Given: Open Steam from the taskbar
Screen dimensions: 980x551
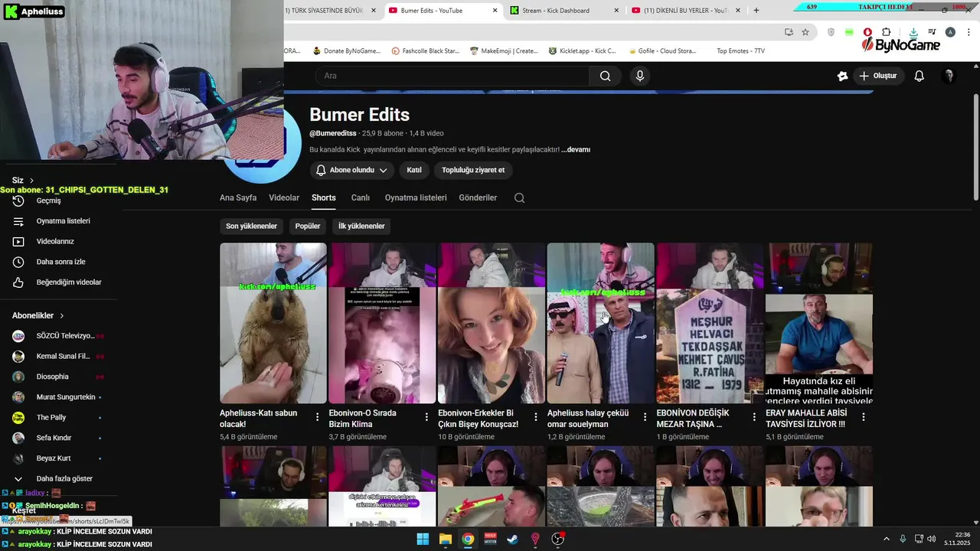Looking at the screenshot, I should (513, 539).
